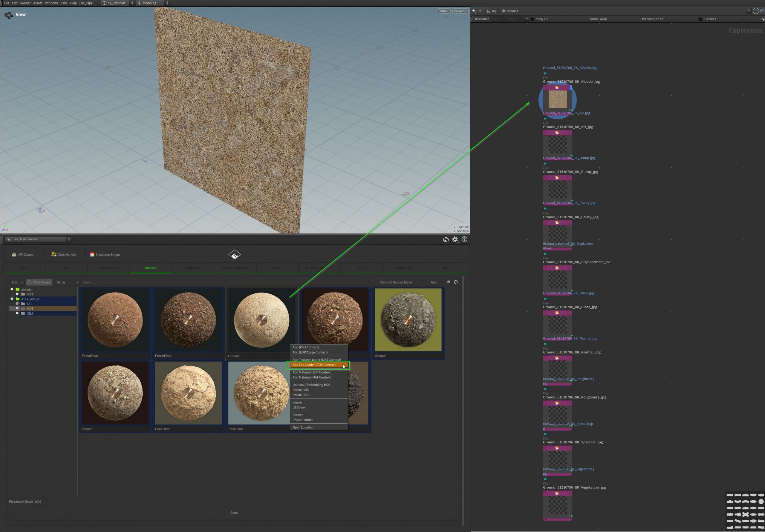This screenshot has width=765, height=532.
Task: Click the reload icon in AssetHandler header
Action: pos(446,239)
